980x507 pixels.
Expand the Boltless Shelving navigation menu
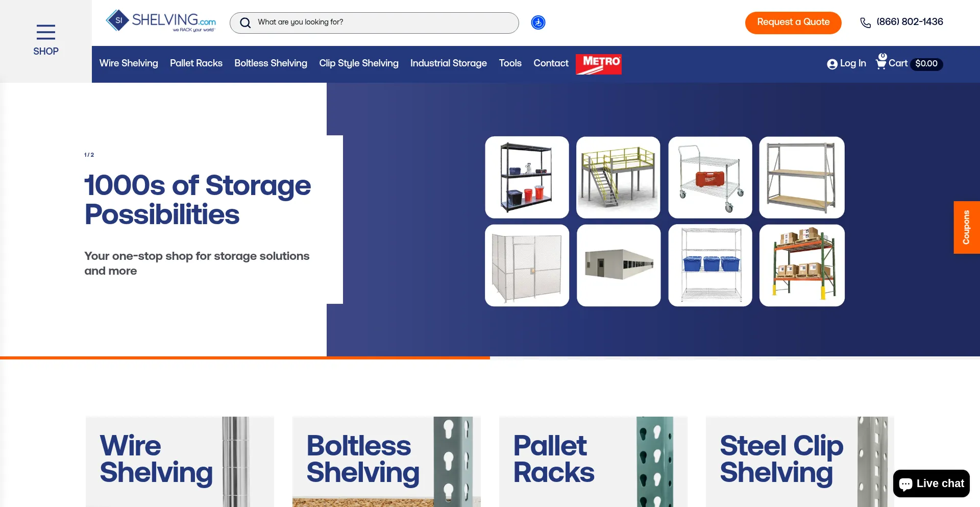point(271,63)
